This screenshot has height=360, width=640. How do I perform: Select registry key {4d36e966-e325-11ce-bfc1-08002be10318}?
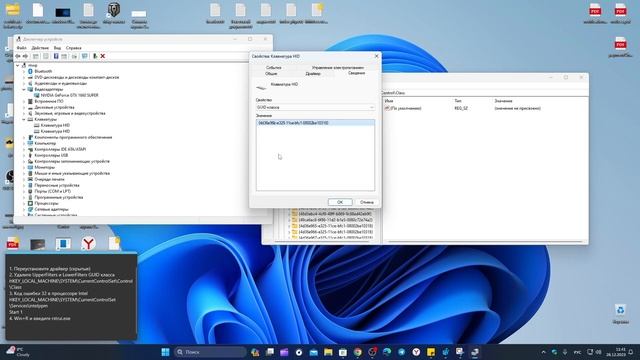click(335, 232)
